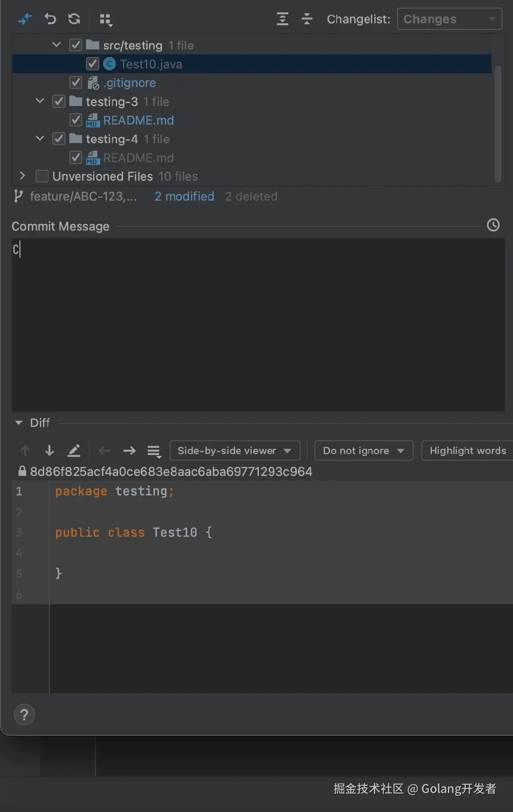The width and height of the screenshot is (513, 812).
Task: Check the Unversioned Files checkbox
Action: point(42,176)
